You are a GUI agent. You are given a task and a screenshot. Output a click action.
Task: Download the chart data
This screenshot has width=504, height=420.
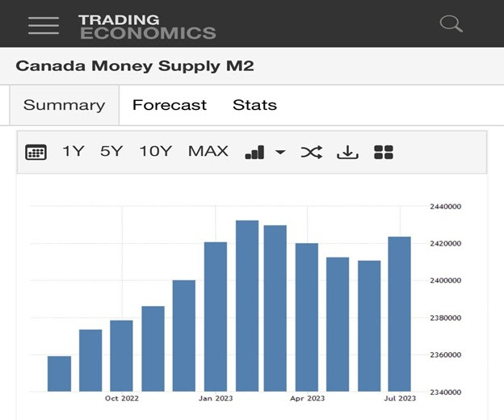tap(347, 152)
